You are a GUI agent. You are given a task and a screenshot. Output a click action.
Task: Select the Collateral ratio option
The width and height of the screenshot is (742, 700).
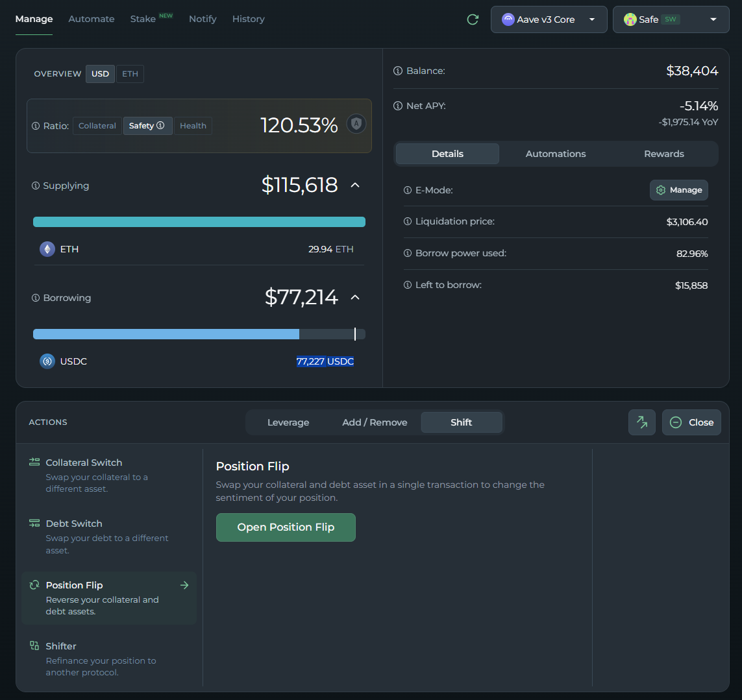pos(97,126)
